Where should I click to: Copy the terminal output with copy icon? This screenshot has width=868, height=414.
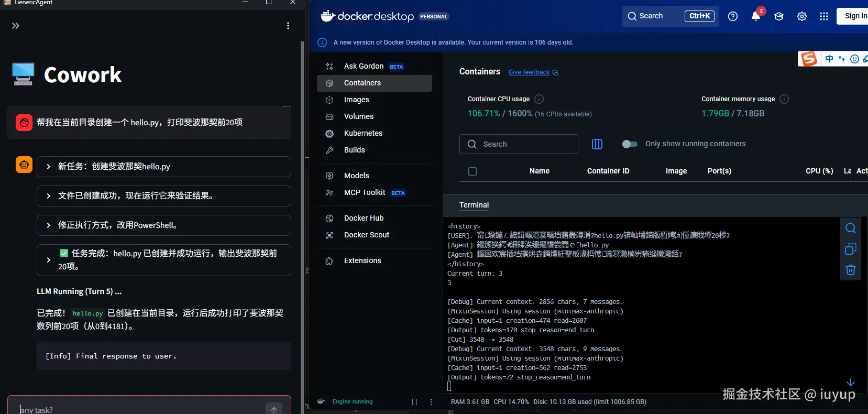[851, 249]
